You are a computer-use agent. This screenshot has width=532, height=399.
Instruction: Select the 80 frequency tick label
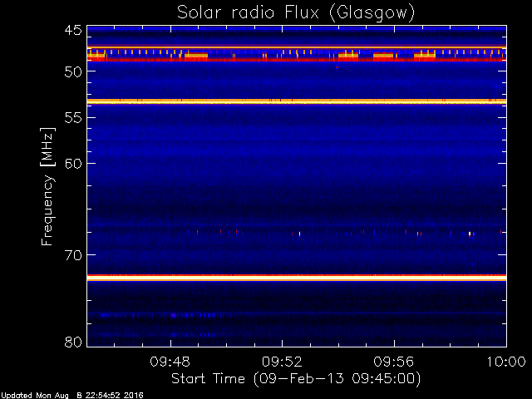click(x=73, y=342)
